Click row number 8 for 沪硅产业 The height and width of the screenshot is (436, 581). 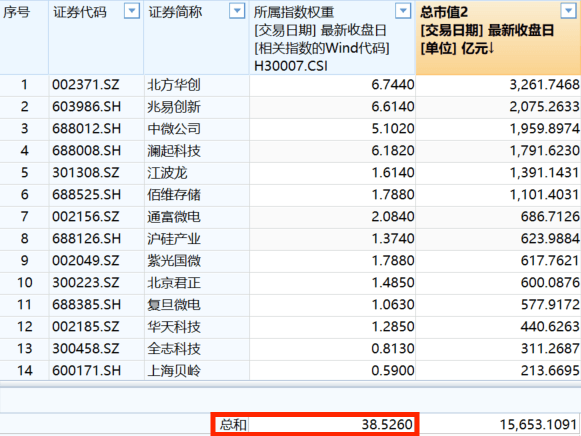[x=24, y=239]
